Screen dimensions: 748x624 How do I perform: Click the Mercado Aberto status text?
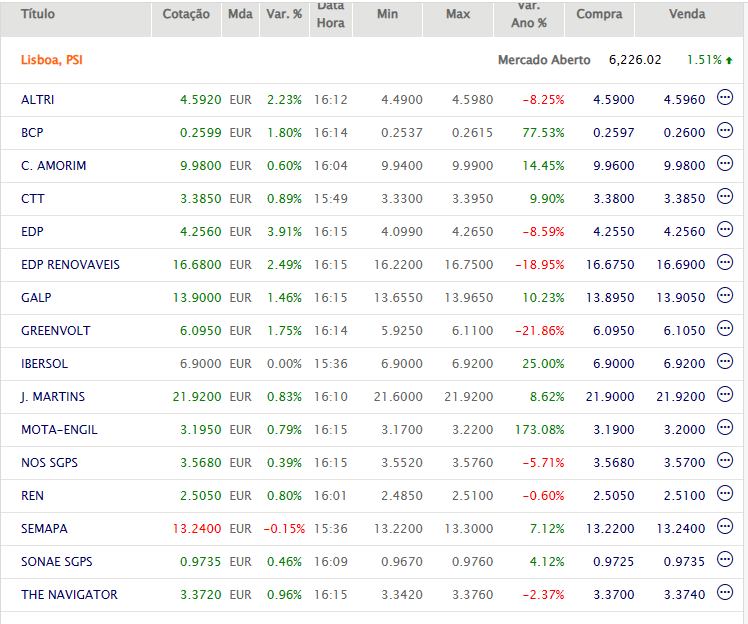click(x=544, y=60)
